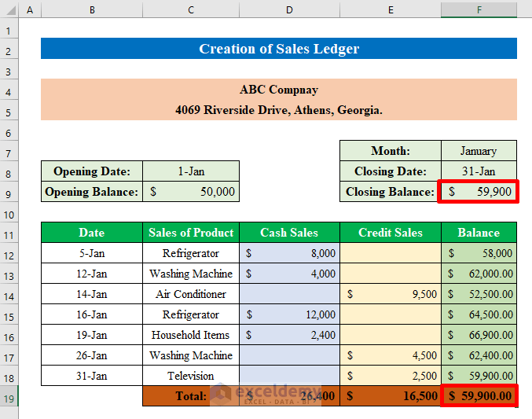This screenshot has width=532, height=419.
Task: Select the 59,900.00 balance cell in row 18
Action: [x=479, y=376]
